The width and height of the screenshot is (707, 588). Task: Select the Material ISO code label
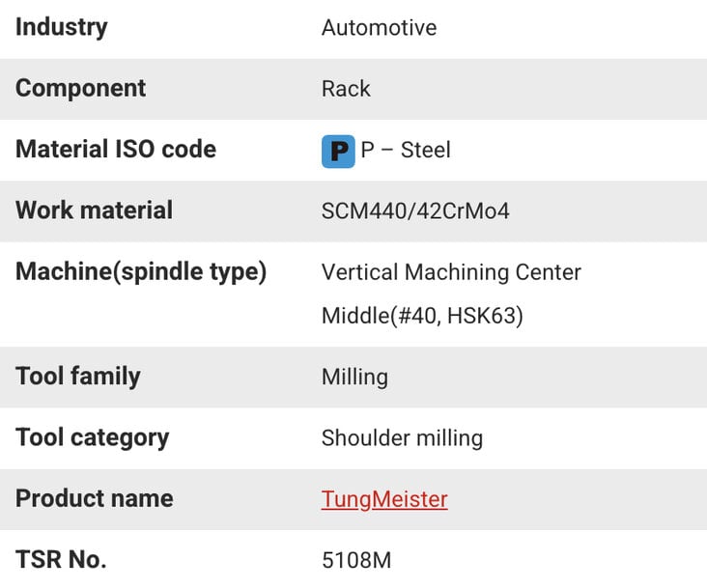[116, 149]
